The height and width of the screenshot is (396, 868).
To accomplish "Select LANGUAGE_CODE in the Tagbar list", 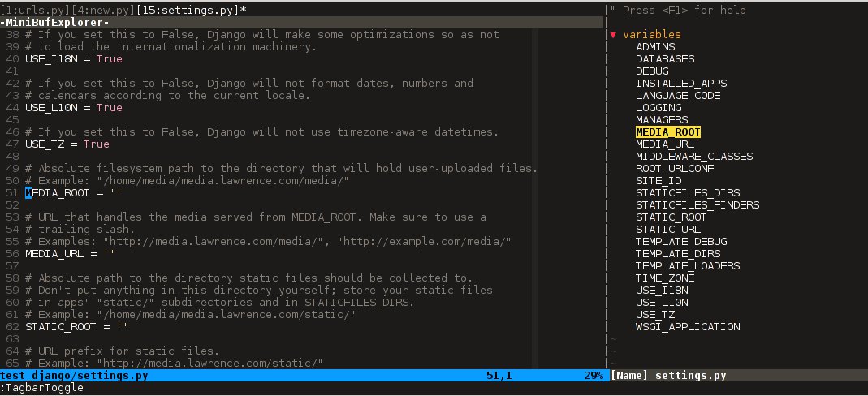I will [678, 96].
